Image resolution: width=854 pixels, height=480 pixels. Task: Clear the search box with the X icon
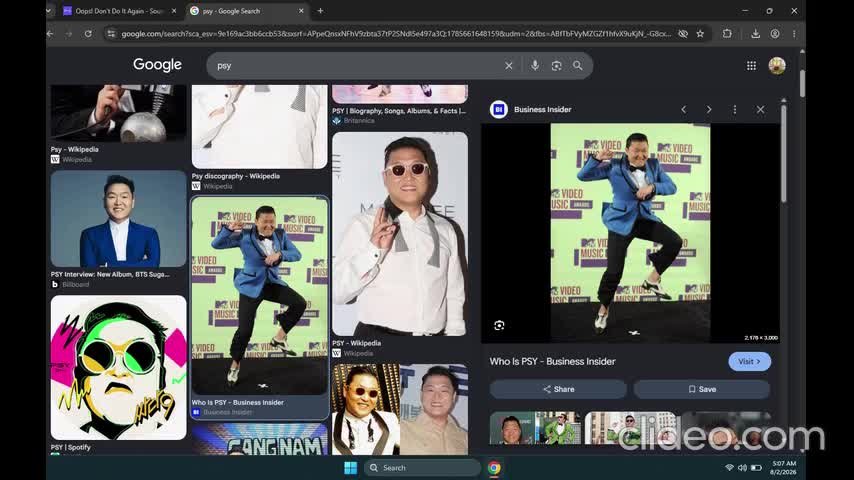[x=508, y=65]
